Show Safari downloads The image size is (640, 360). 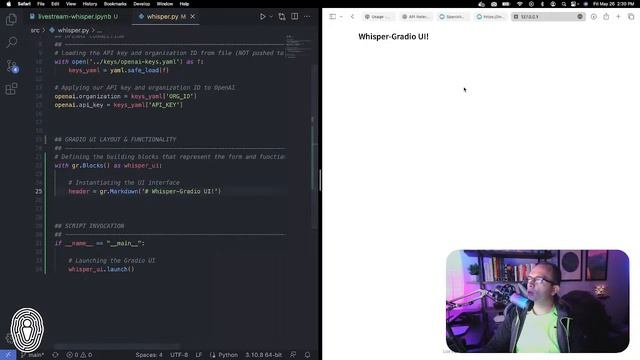[x=593, y=17]
